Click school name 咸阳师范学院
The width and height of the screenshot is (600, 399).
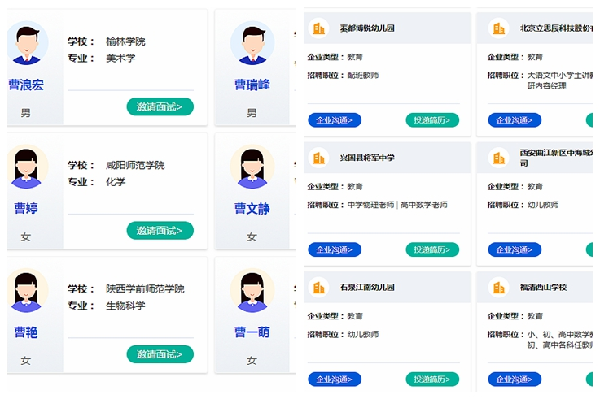point(135,165)
